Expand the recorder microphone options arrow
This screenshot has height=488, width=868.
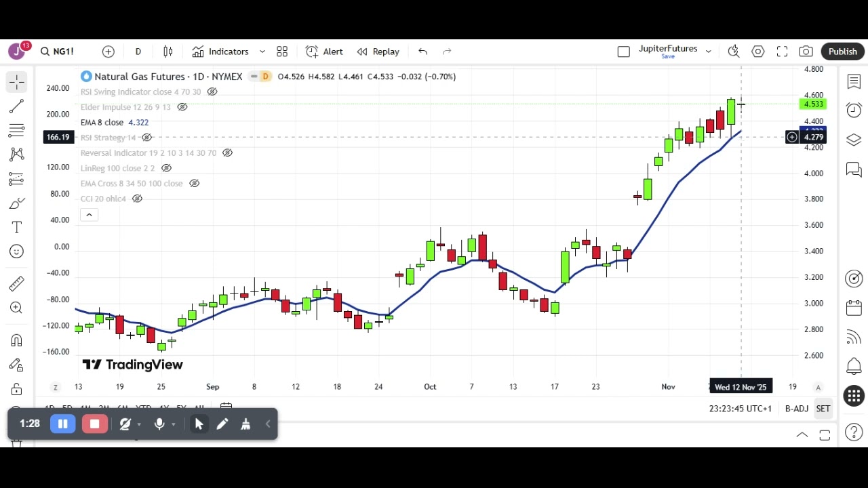[174, 424]
